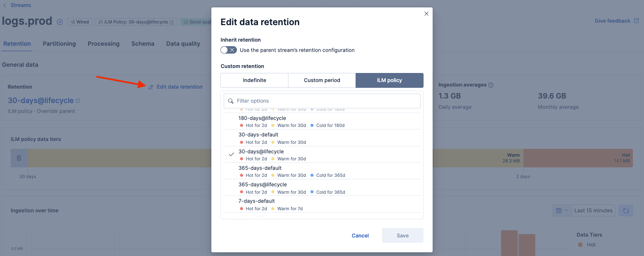
Task: Open the date range dropdown chevron
Action: pyautogui.click(x=566, y=210)
